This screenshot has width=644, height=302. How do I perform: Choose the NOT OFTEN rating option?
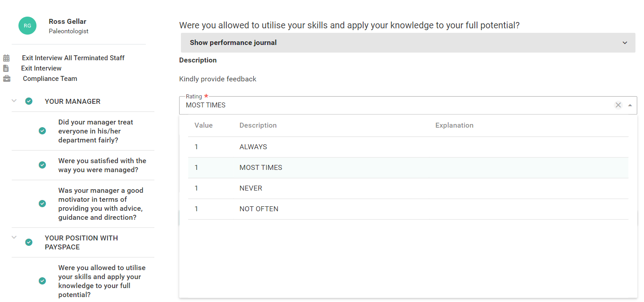[259, 209]
